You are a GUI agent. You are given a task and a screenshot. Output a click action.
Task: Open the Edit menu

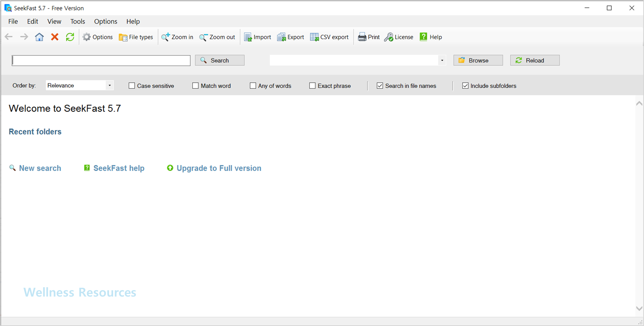click(32, 21)
